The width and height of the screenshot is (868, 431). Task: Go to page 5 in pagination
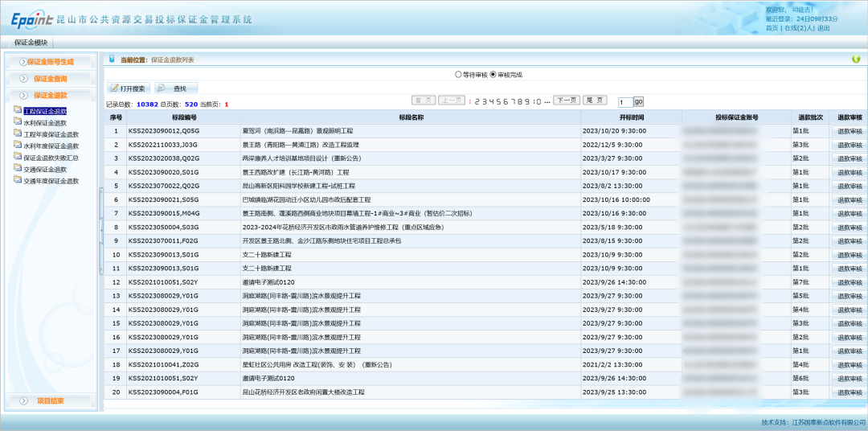pyautogui.click(x=497, y=101)
